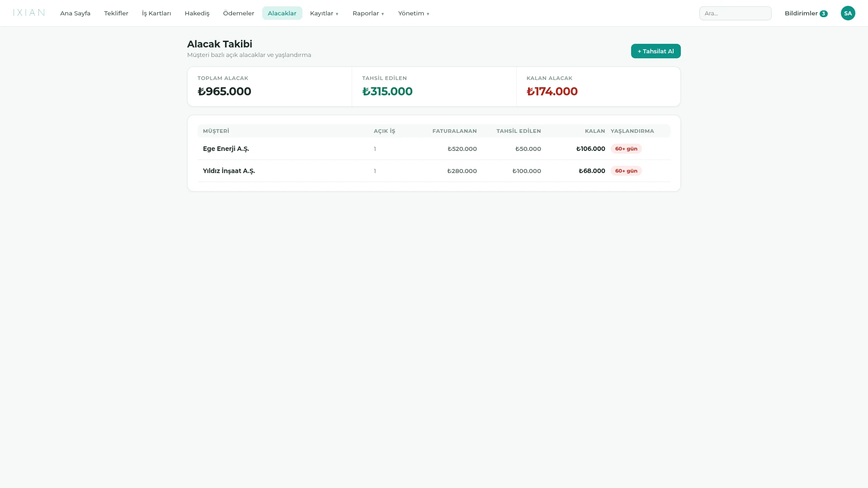This screenshot has width=868, height=488.
Task: Click the Toplam Alacak ₺965.000 card
Action: (x=269, y=87)
